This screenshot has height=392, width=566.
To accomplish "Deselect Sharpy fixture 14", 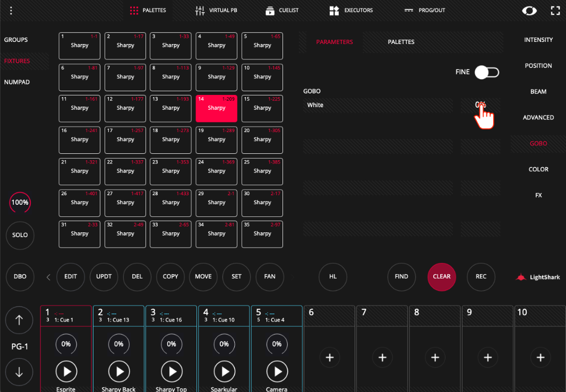I will [216, 109].
